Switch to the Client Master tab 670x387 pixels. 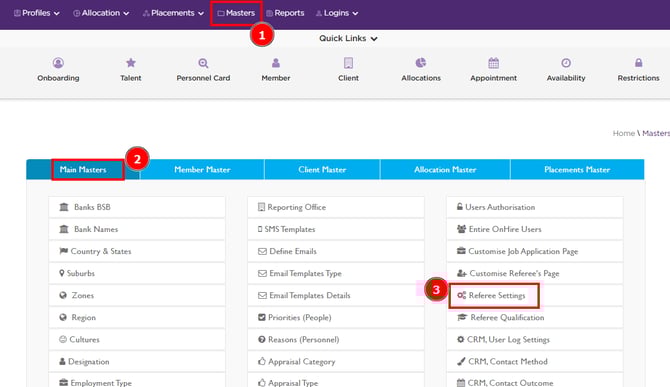[322, 170]
